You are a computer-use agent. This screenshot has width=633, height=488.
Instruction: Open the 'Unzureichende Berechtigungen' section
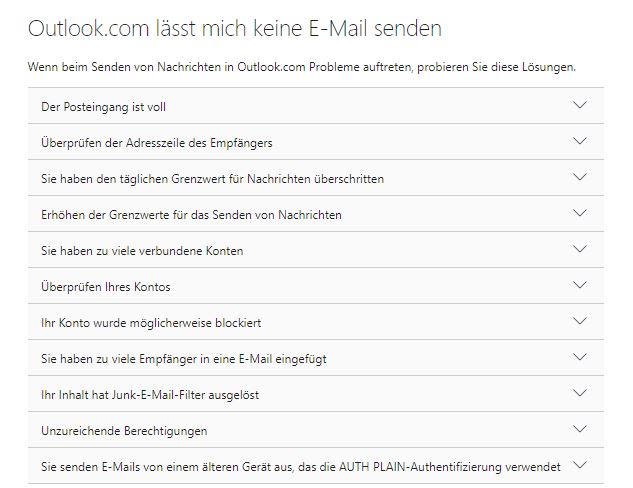pyautogui.click(x=316, y=429)
